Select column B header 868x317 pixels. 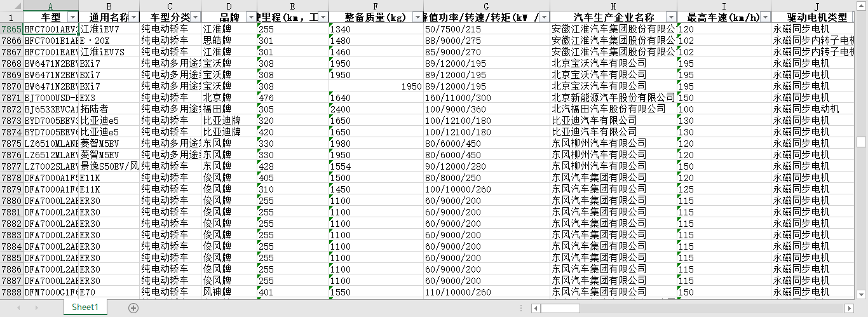point(109,5)
